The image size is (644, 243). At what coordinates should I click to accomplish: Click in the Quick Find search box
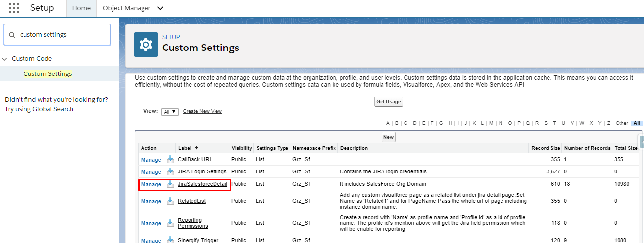pyautogui.click(x=57, y=35)
